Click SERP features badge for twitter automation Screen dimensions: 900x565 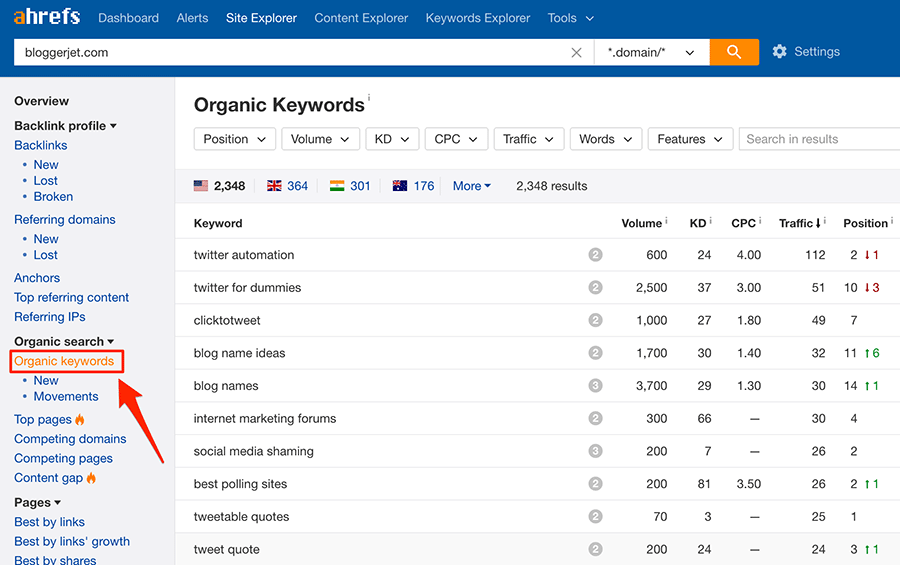(595, 255)
